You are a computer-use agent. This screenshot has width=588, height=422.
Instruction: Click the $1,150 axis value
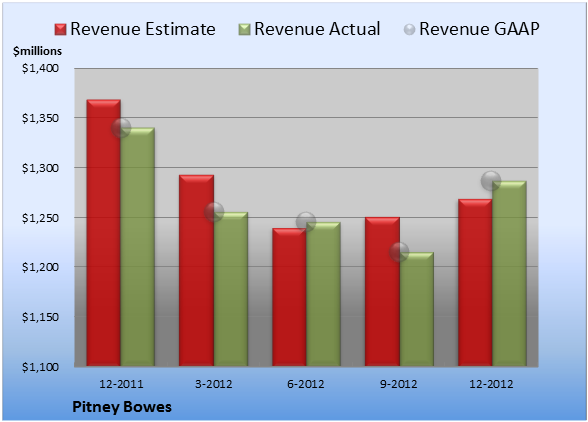pyautogui.click(x=40, y=317)
